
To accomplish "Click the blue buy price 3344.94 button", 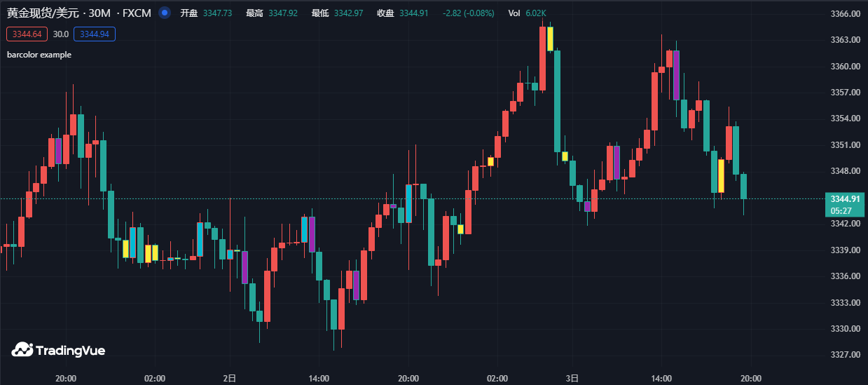I will (94, 34).
